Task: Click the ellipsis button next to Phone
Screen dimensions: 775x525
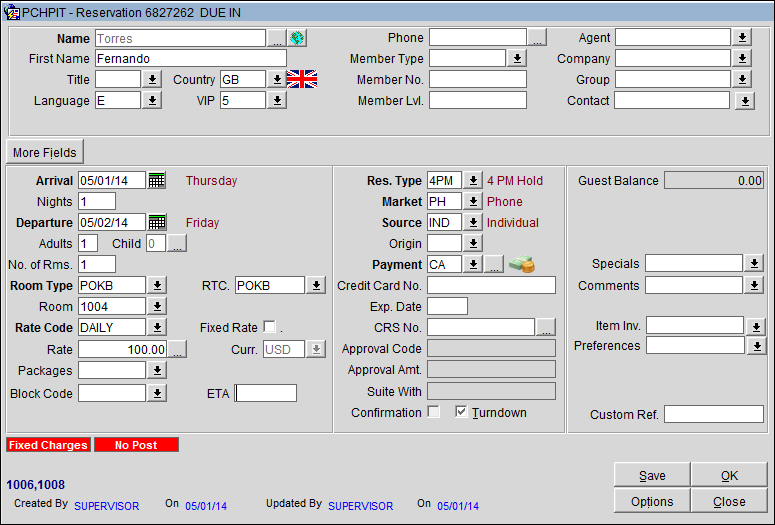Action: pyautogui.click(x=537, y=38)
